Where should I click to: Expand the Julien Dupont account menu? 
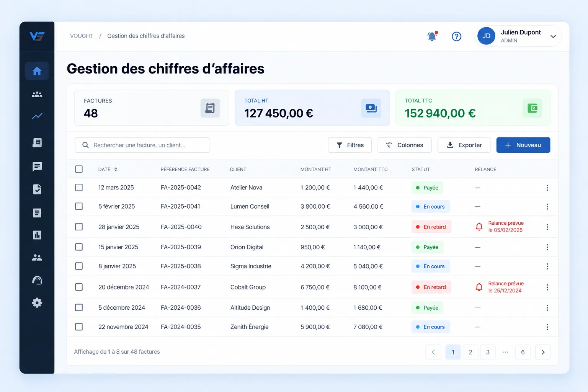518,36
